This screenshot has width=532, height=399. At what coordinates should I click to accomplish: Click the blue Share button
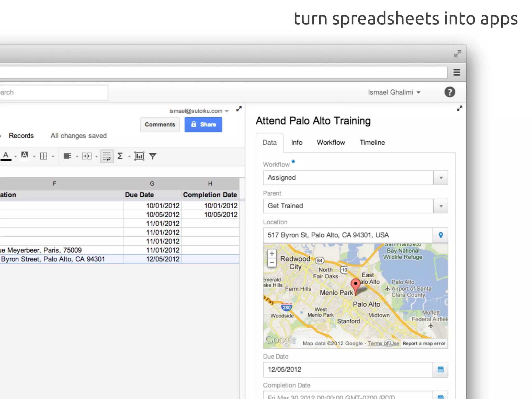[203, 125]
